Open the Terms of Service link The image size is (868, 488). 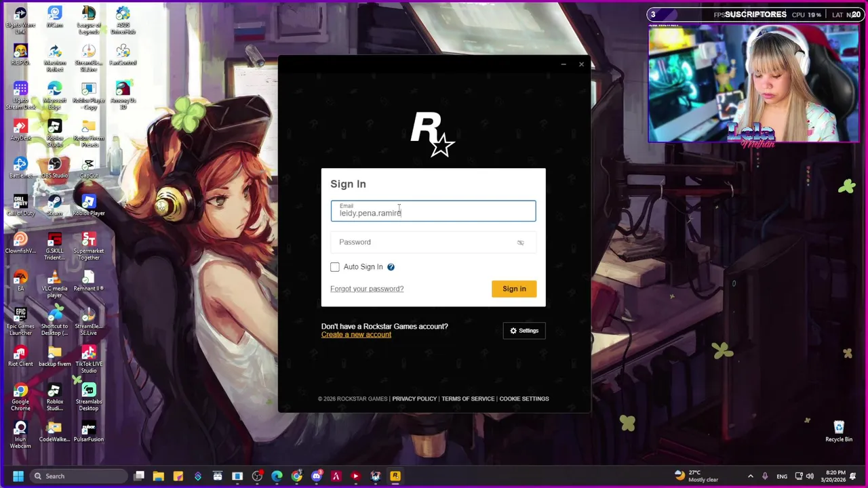(468, 399)
